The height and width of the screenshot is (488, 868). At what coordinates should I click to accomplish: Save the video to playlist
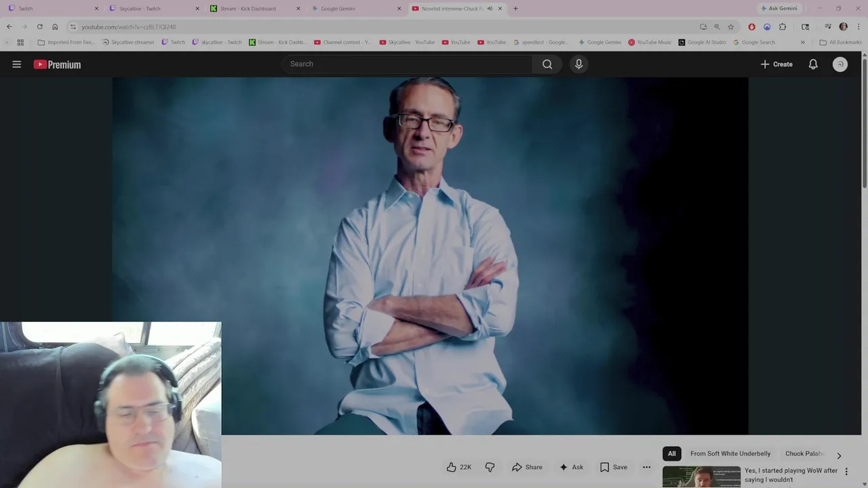614,467
